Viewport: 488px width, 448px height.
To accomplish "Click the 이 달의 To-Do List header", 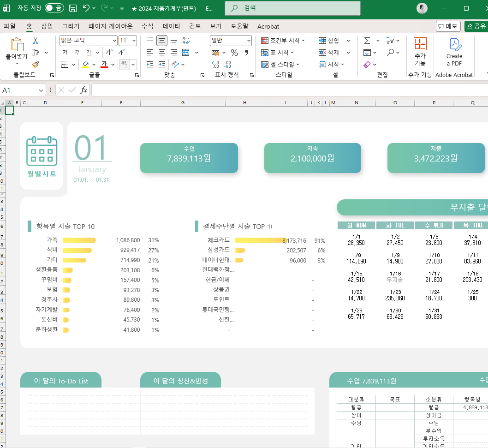I will coord(61,381).
